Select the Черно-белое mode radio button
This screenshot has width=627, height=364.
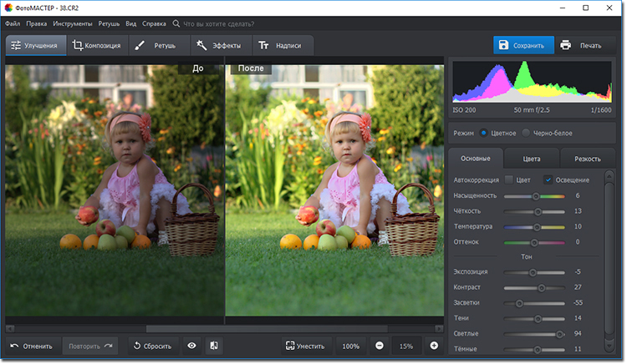click(x=526, y=133)
